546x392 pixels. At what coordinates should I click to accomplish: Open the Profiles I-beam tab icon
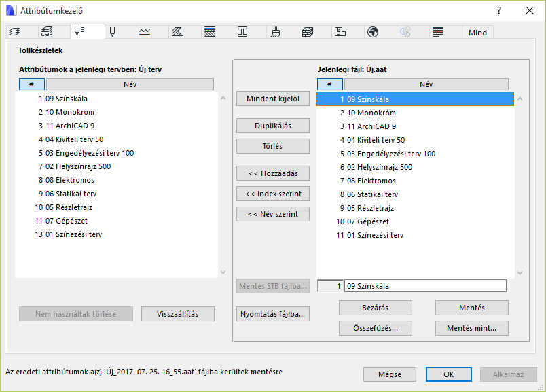242,32
